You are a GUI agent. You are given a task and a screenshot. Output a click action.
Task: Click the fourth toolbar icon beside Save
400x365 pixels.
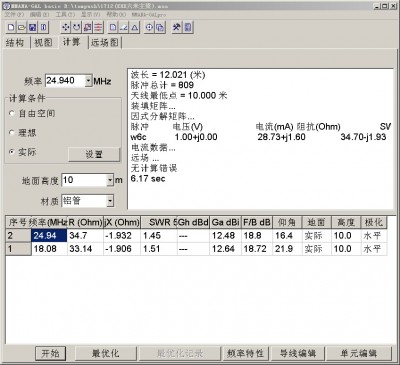(x=44, y=27)
